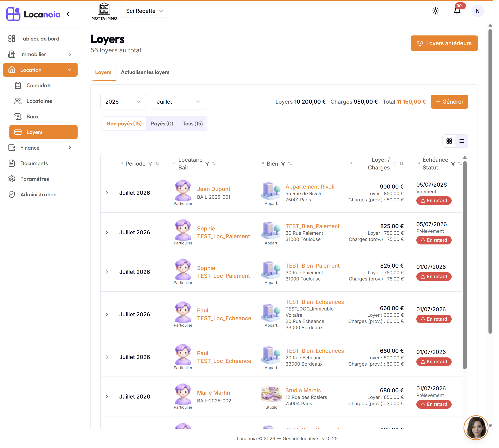The height and width of the screenshot is (448, 499).
Task: Go to Administration
Action: pyautogui.click(x=40, y=194)
